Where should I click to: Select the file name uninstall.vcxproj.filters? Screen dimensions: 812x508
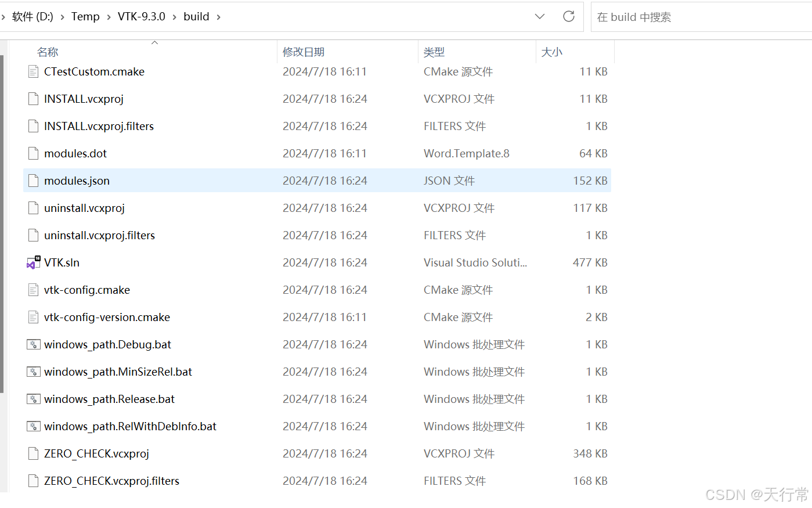99,235
